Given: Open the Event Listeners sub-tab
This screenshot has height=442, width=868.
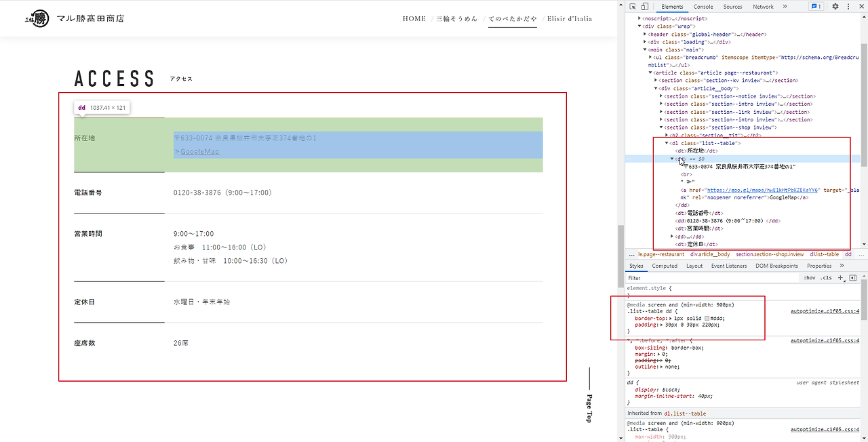Looking at the screenshot, I should (x=729, y=266).
